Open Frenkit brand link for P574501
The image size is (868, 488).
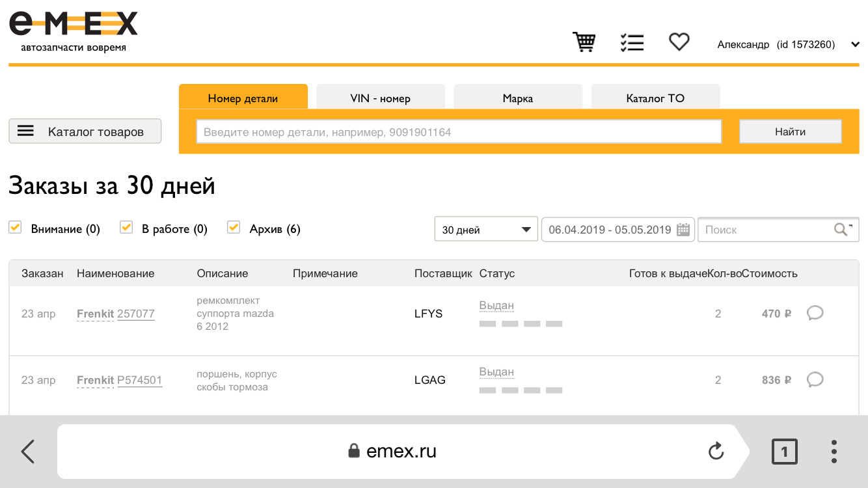(x=95, y=381)
